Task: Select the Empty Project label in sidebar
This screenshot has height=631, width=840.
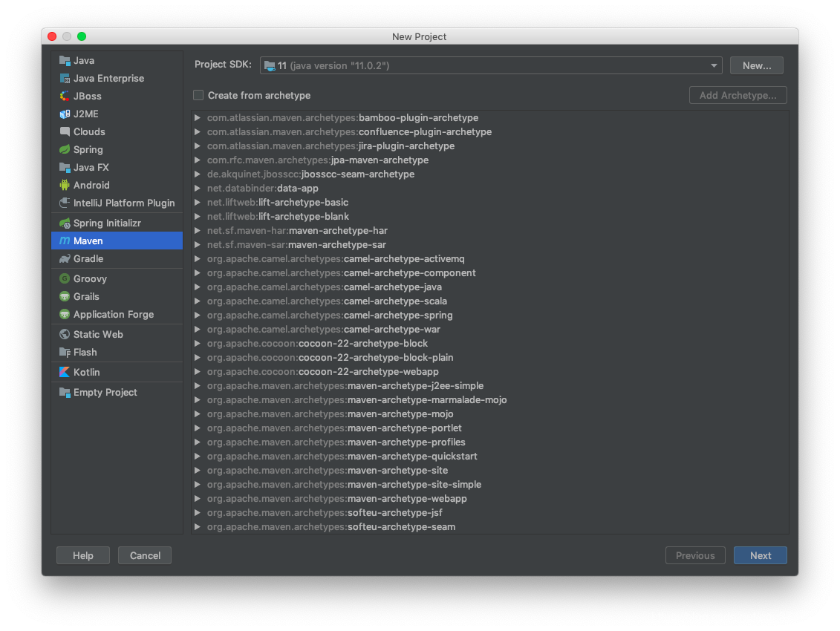Action: (x=105, y=393)
